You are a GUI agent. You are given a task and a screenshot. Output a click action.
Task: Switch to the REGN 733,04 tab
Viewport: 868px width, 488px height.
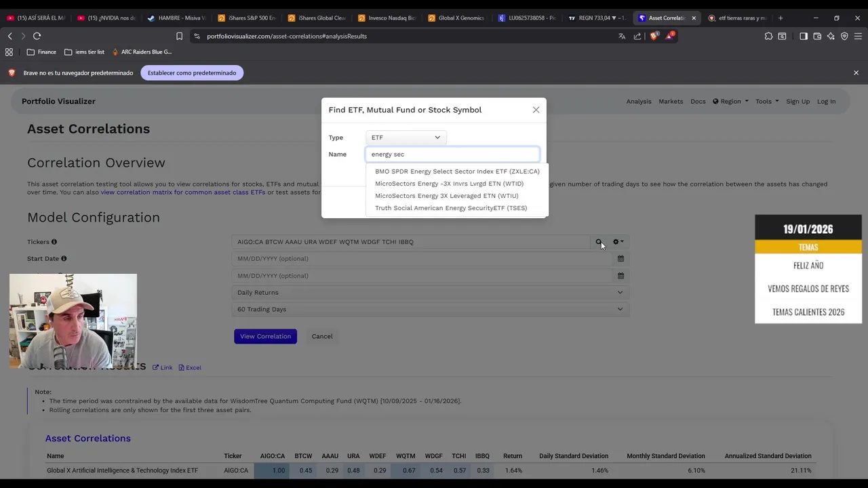[x=597, y=18]
